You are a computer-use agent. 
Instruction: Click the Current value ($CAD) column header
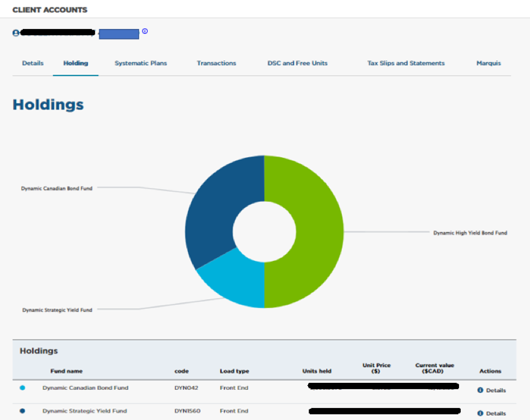tap(434, 368)
